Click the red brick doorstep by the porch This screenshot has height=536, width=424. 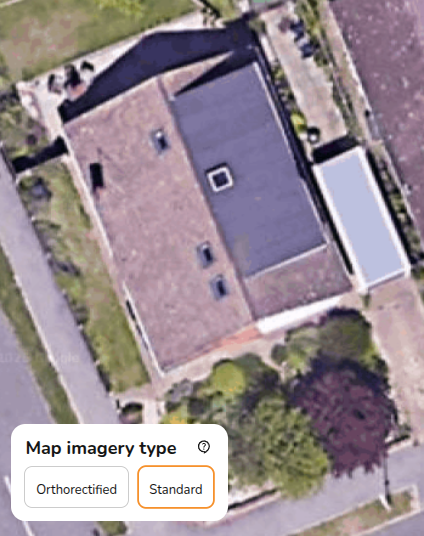239,338
